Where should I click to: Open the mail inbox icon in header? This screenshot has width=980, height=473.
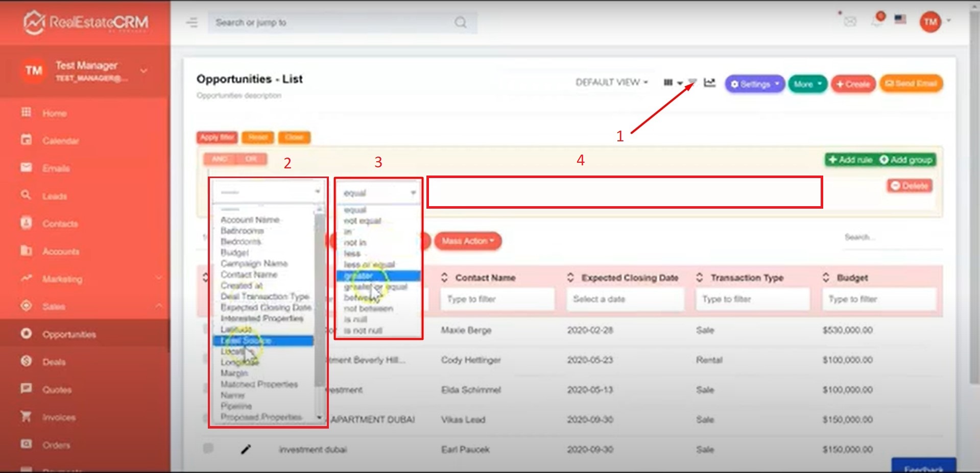coord(850,21)
